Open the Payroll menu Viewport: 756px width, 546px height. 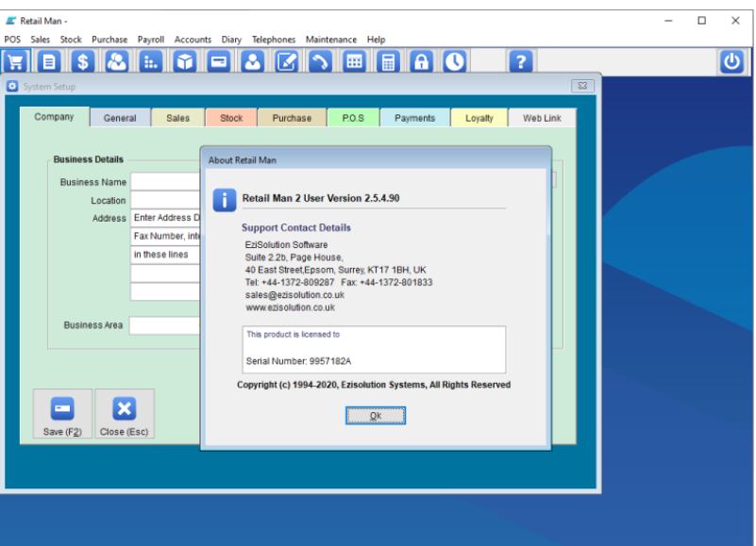150,40
